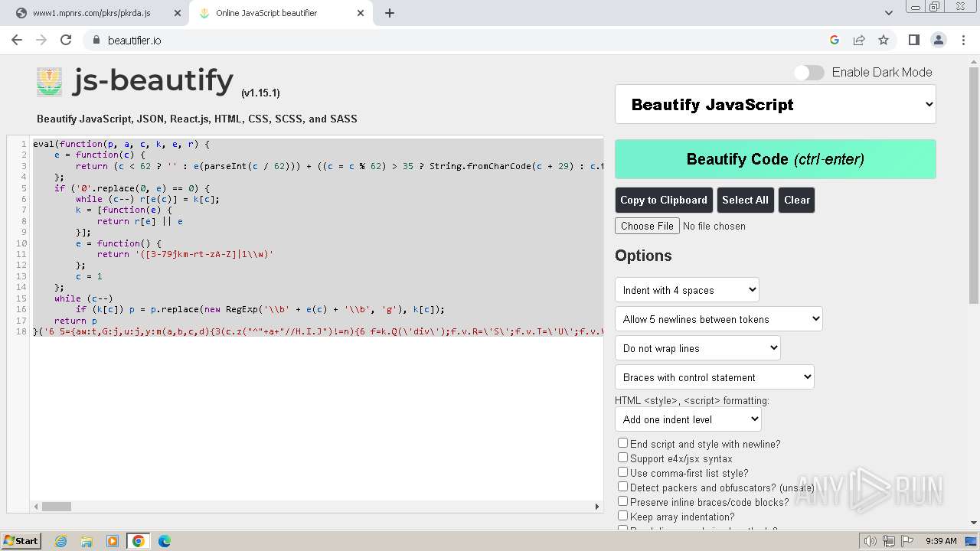Open Chrome from the taskbar
The height and width of the screenshot is (551, 980).
139,541
